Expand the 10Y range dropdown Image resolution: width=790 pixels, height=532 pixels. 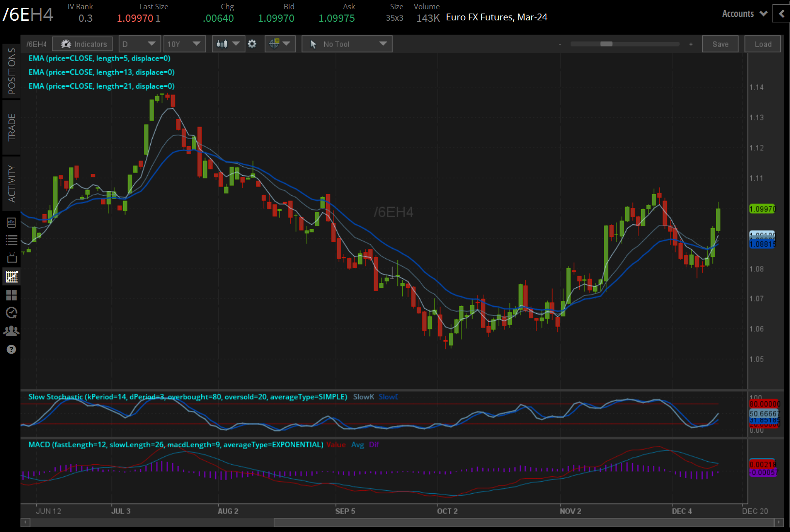(184, 44)
